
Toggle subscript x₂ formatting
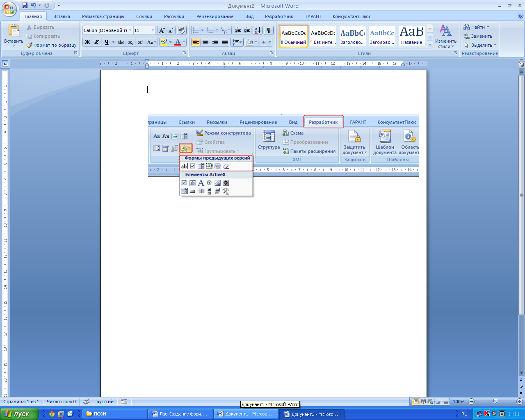coord(130,42)
